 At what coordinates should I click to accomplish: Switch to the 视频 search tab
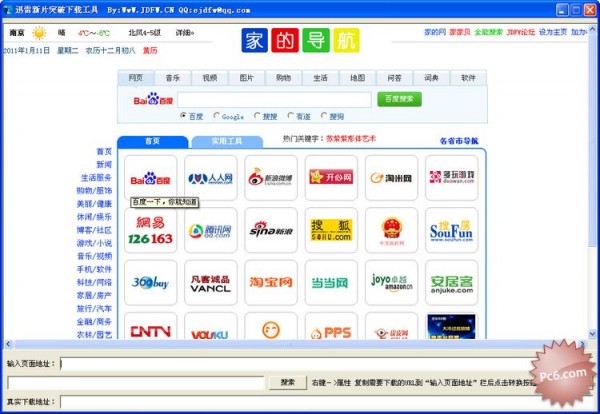point(210,78)
